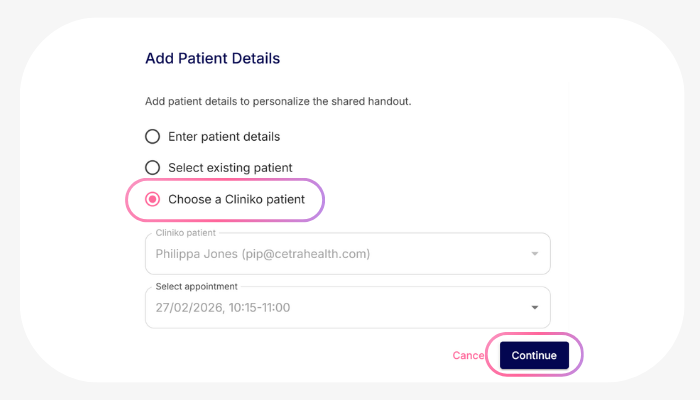700x400 pixels.
Task: Expand the Select appointment dropdown arrow
Action: coord(535,307)
